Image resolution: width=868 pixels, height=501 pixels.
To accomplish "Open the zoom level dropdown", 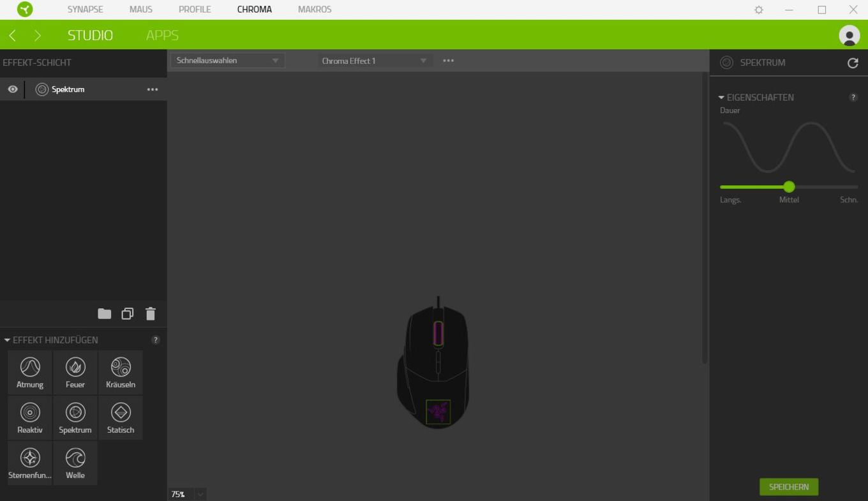I will (200, 494).
